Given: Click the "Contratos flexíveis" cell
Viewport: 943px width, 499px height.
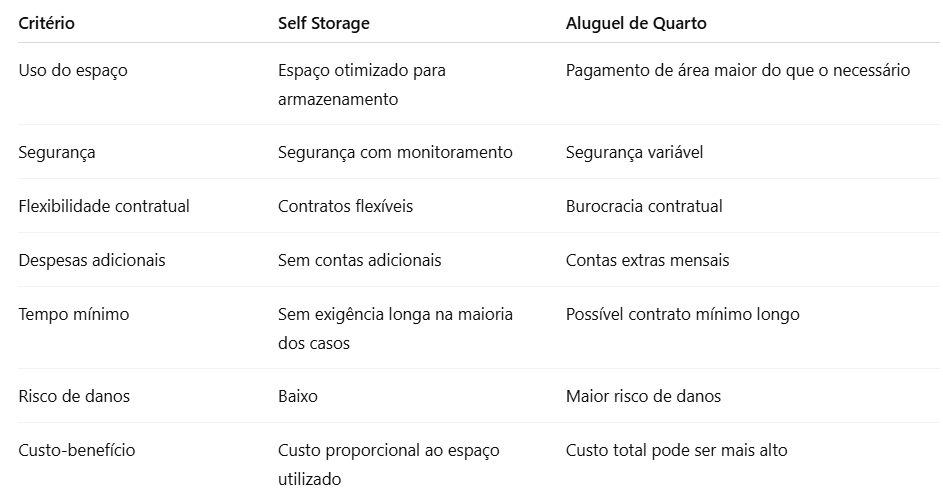Looking at the screenshot, I should tap(345, 206).
